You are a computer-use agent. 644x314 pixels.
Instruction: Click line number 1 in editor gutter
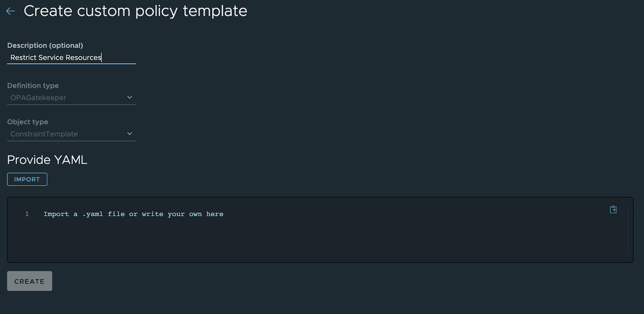point(27,214)
